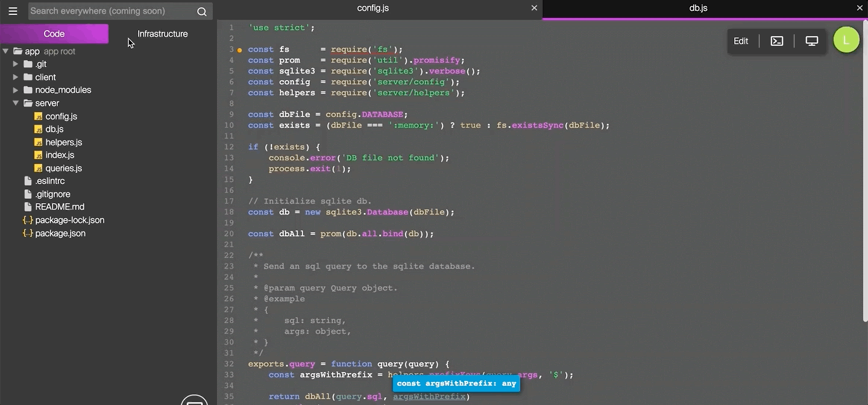Switch the view toggle to Infrastructure
The image size is (868, 405).
pyautogui.click(x=163, y=34)
